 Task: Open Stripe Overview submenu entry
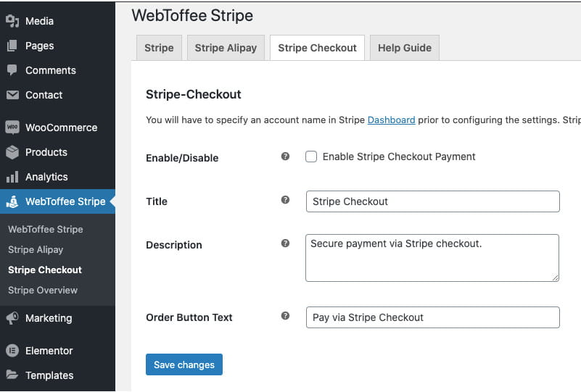pyautogui.click(x=43, y=291)
